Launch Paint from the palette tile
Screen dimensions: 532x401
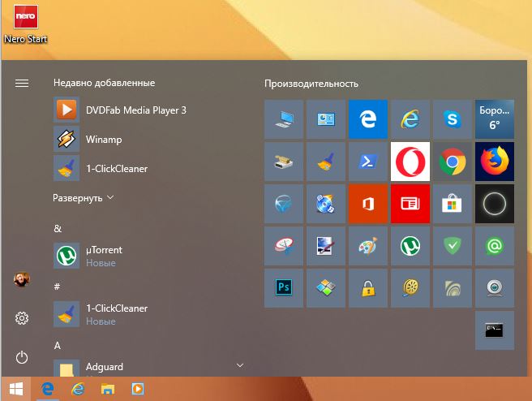click(x=368, y=246)
